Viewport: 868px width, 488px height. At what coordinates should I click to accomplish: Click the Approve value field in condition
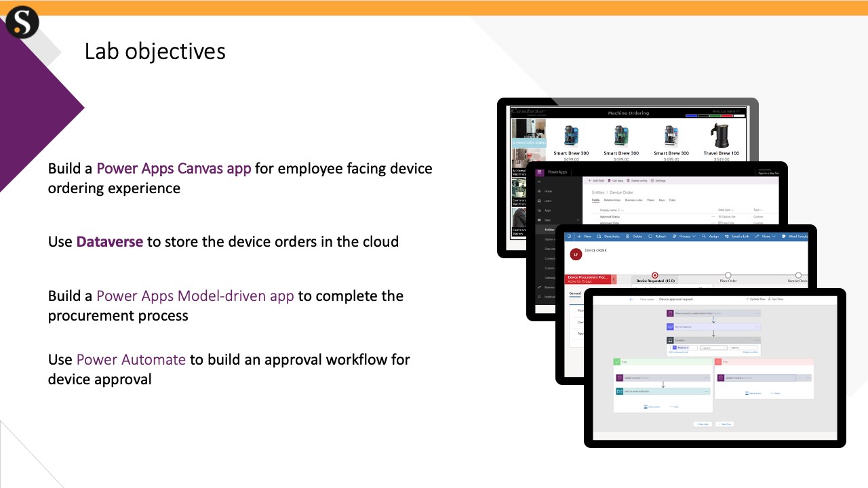tap(743, 348)
